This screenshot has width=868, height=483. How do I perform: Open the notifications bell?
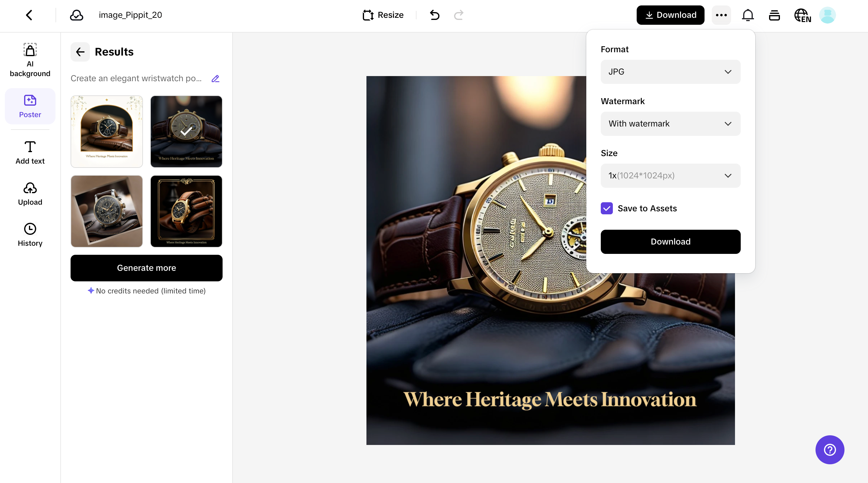click(x=748, y=15)
